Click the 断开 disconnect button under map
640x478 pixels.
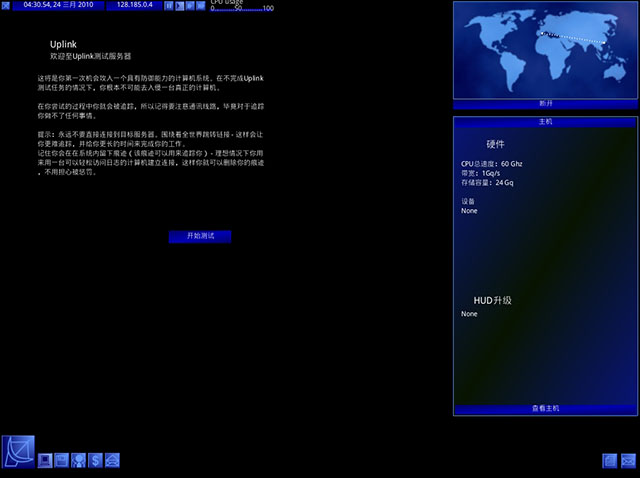pos(545,104)
